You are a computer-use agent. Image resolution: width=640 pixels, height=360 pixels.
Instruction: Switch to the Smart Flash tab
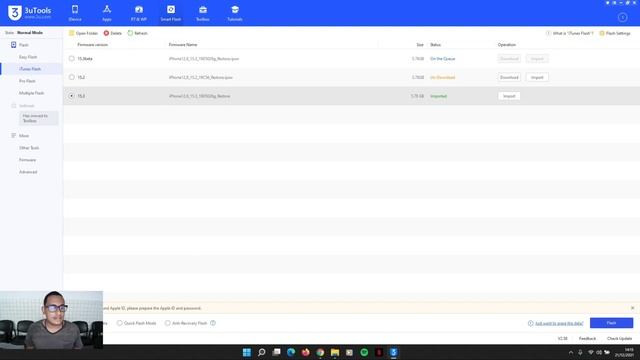point(171,13)
